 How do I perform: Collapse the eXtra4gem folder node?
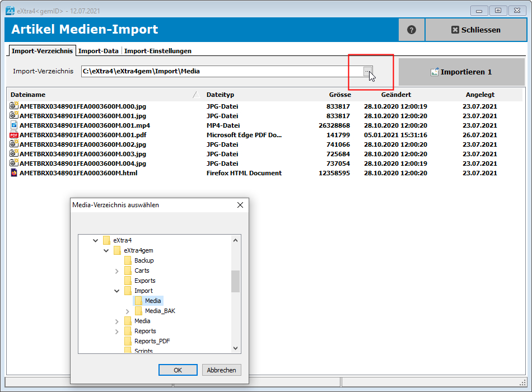click(x=106, y=250)
